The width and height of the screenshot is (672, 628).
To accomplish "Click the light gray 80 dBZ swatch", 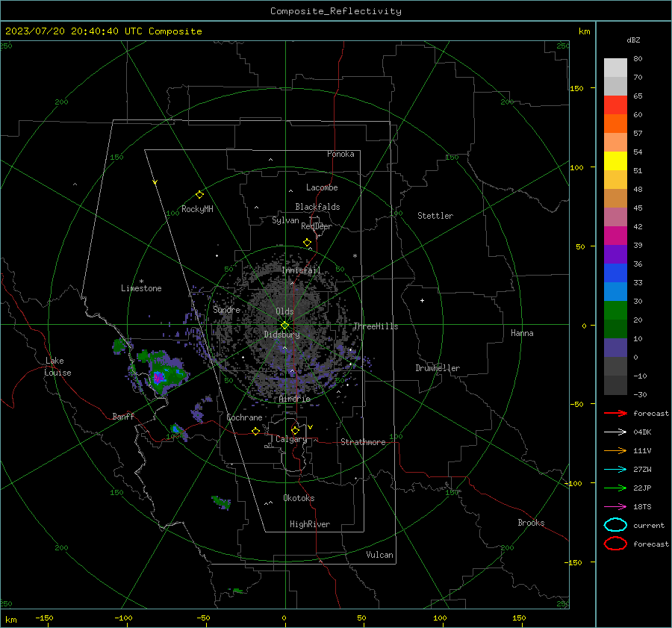I will coord(615,68).
